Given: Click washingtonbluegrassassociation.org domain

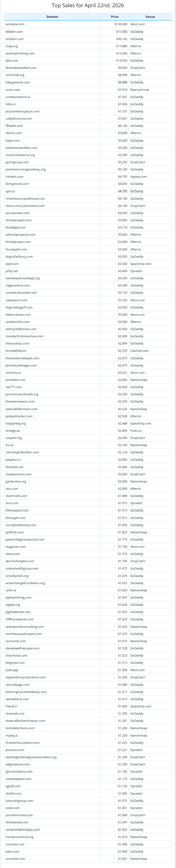Looking at the screenshot, I should coord(31,757).
